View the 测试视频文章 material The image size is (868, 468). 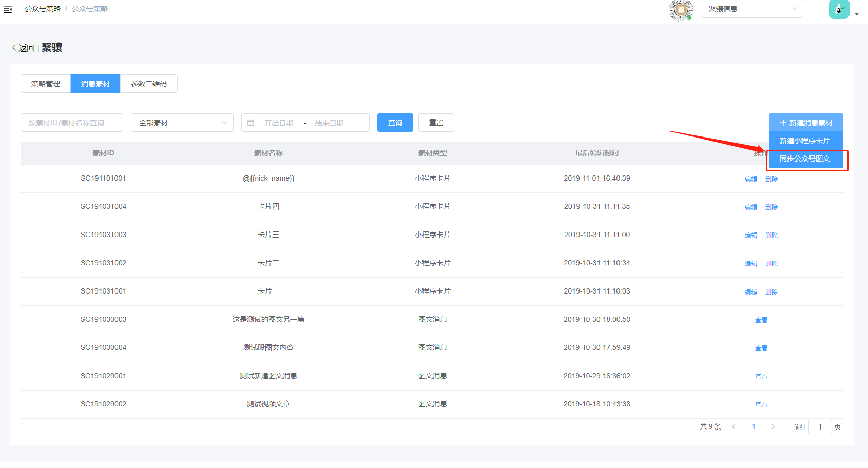click(x=761, y=405)
